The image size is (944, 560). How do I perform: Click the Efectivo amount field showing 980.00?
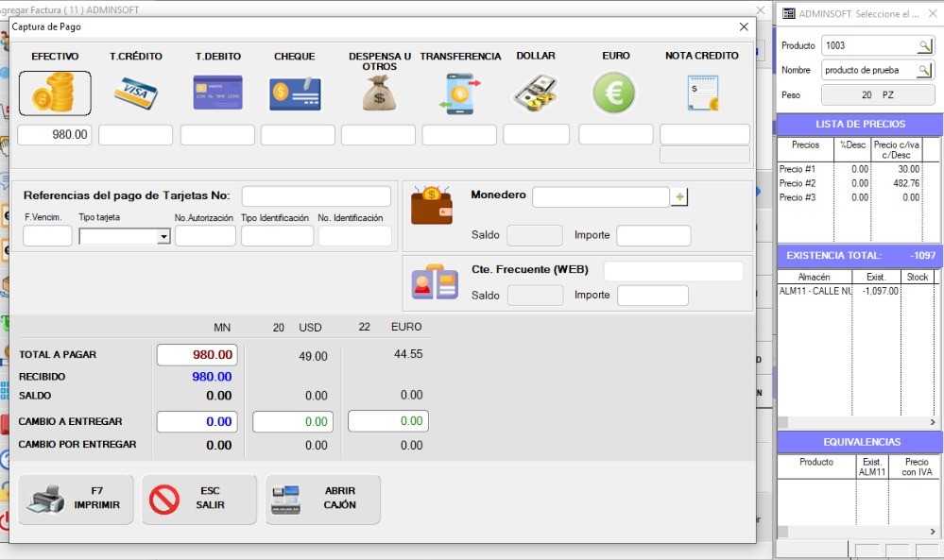55,135
